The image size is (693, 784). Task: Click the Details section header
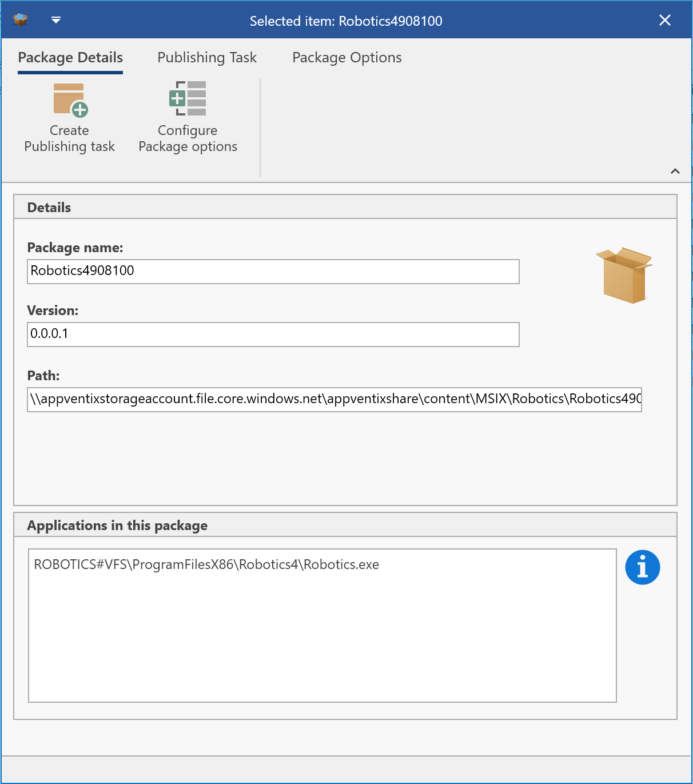(49, 208)
